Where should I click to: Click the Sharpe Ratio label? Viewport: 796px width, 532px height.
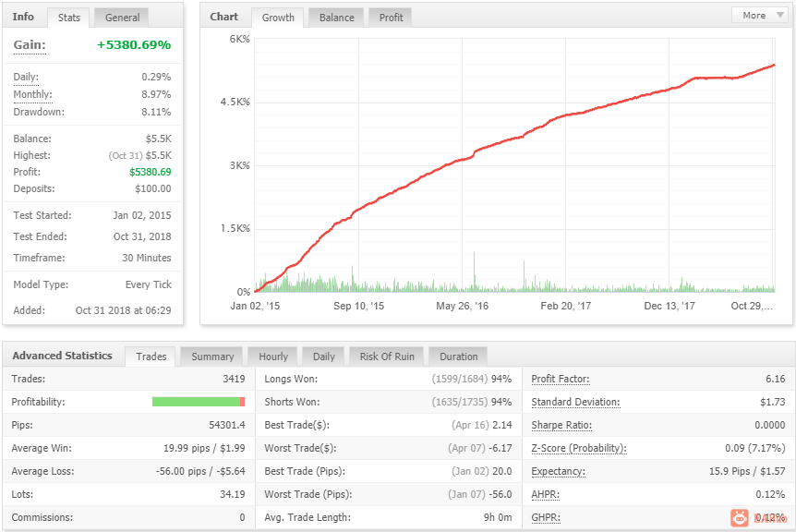561,425
